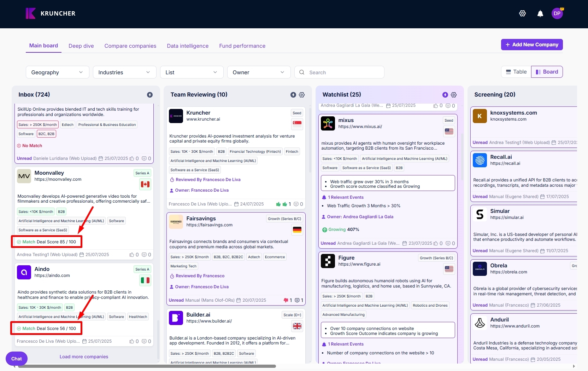Viewport: 588px width, 371px height.
Task: Open the settings gear in header
Action: [x=522, y=13]
